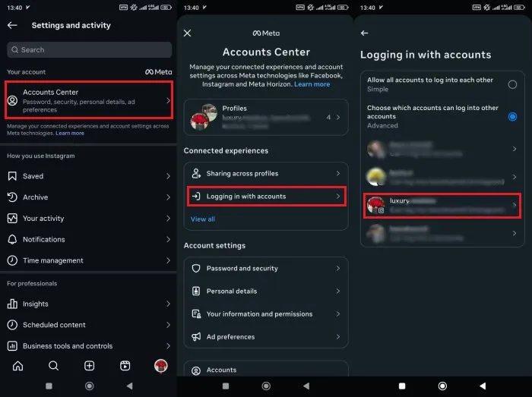The height and width of the screenshot is (397, 532).
Task: Open the Your activity chart icon
Action: pyautogui.click(x=12, y=218)
